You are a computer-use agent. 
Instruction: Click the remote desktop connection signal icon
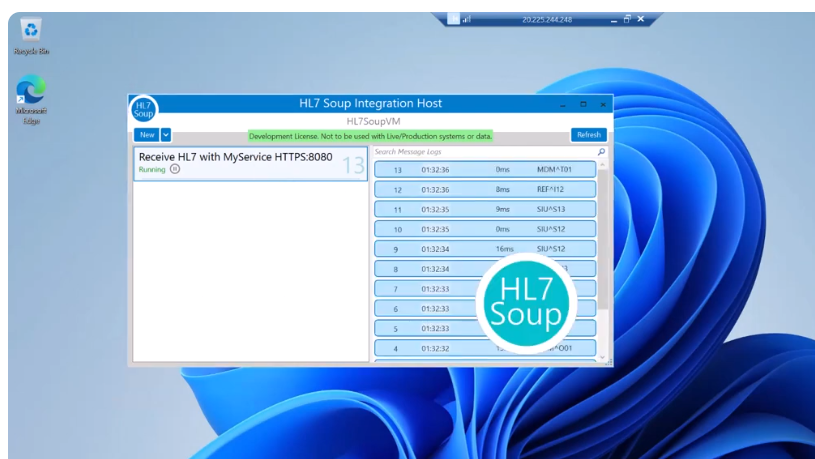tap(467, 19)
